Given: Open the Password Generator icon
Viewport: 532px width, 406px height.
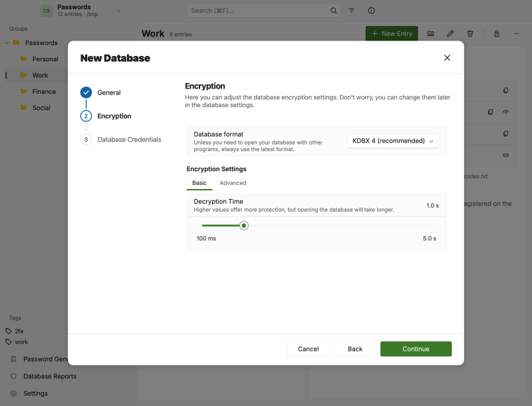Looking at the screenshot, I should (x=13, y=359).
